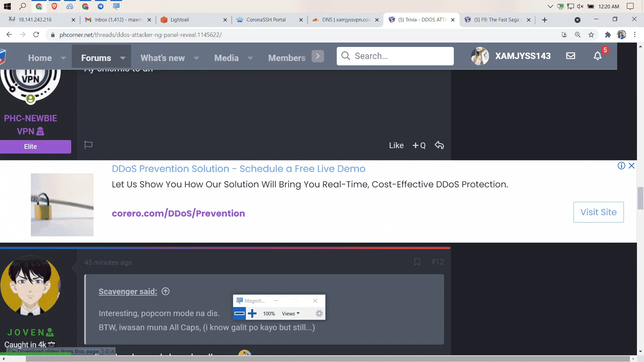
Task: Report the post with flag icon
Action: coord(88,145)
